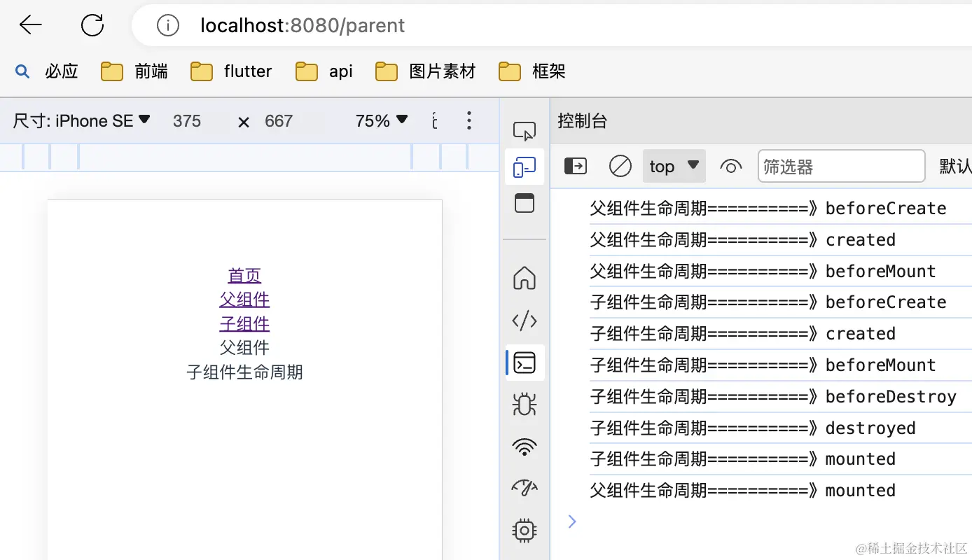This screenshot has height=560, width=972.
Task: Switch to the 控制台 tab
Action: [583, 120]
